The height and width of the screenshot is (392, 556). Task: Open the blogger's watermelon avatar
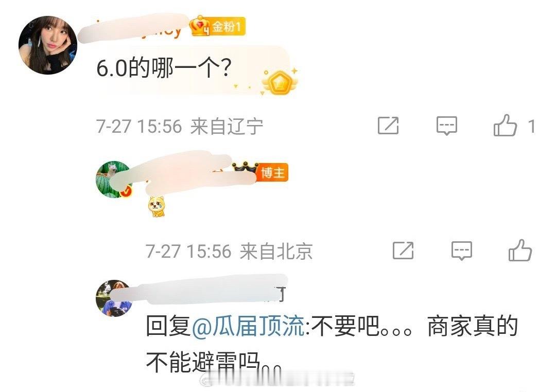pos(114,180)
